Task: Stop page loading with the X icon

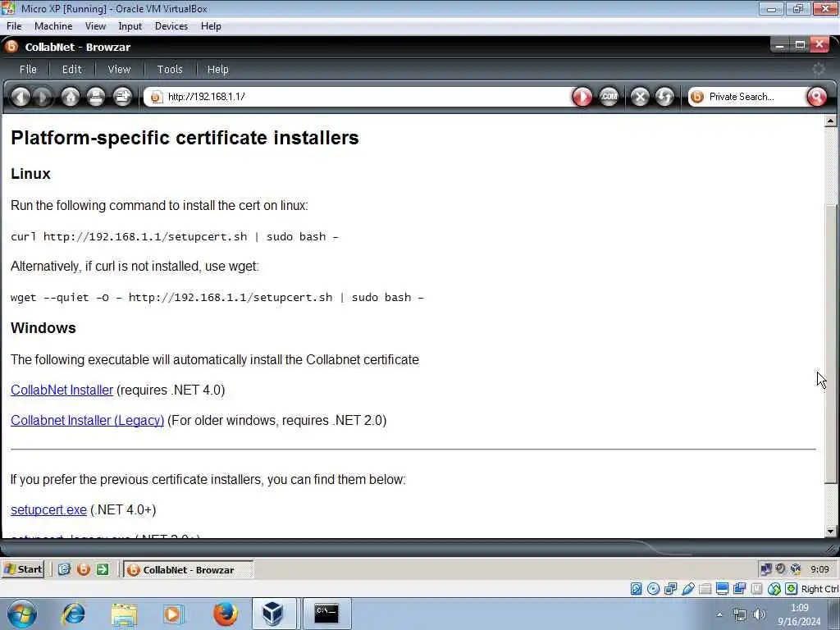Action: (640, 97)
